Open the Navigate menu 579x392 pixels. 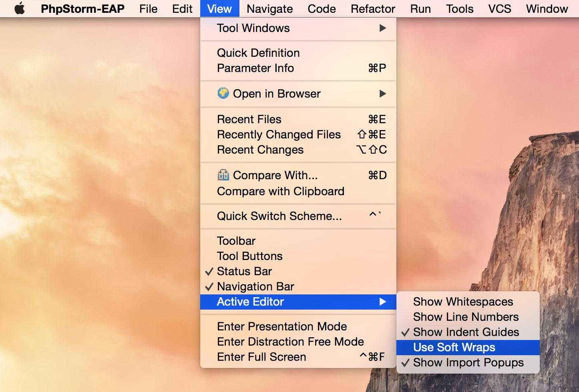(269, 8)
